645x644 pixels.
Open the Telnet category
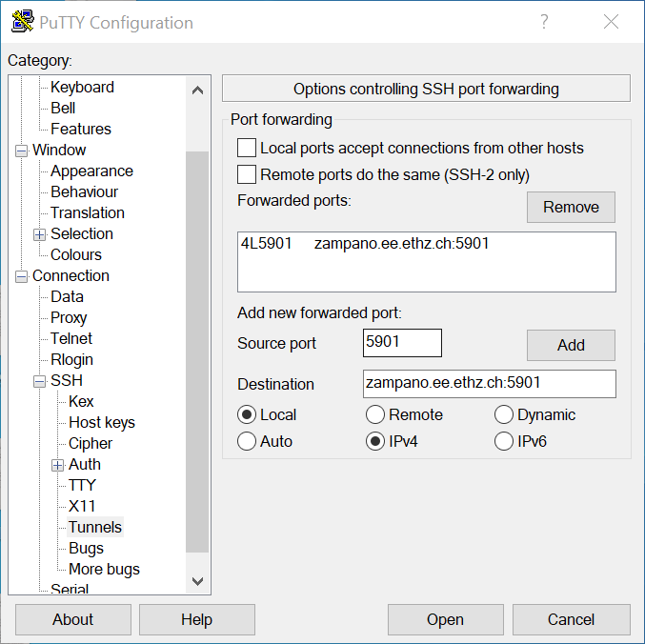[x=71, y=339]
